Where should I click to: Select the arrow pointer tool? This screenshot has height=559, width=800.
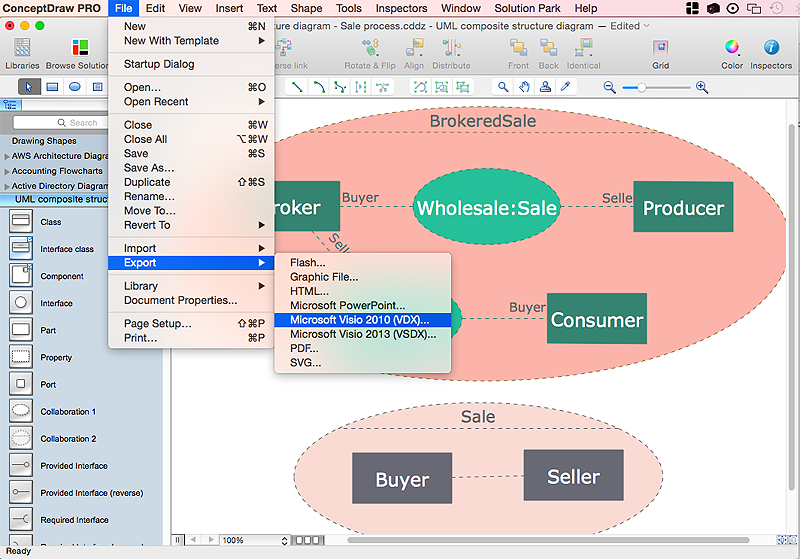(30, 87)
